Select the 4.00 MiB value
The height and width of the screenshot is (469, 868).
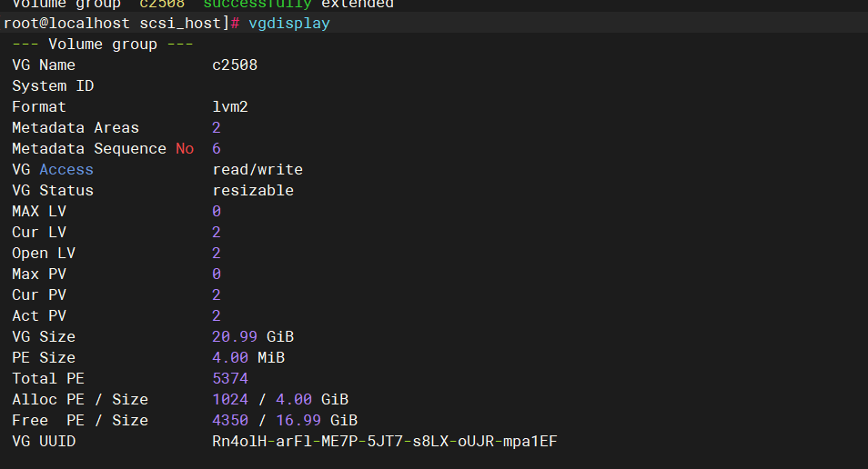(248, 358)
